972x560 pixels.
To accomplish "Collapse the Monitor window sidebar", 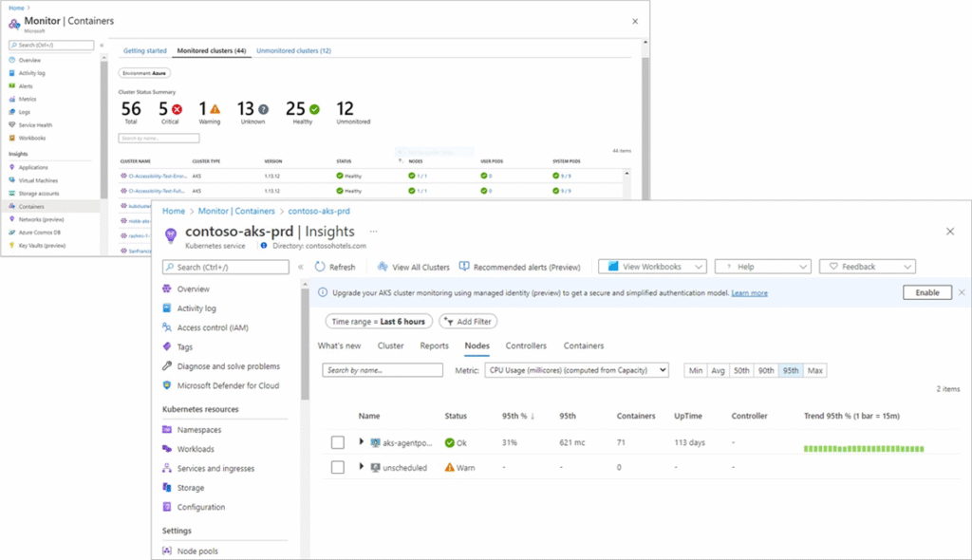I will pyautogui.click(x=102, y=46).
